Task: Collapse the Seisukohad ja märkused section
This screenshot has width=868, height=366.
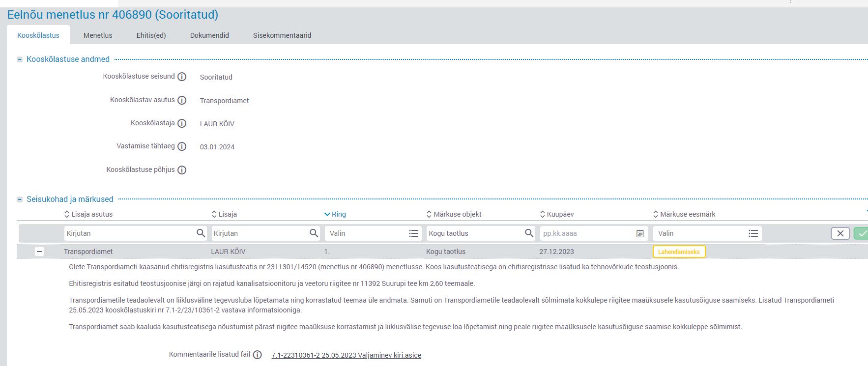Action: [20, 199]
